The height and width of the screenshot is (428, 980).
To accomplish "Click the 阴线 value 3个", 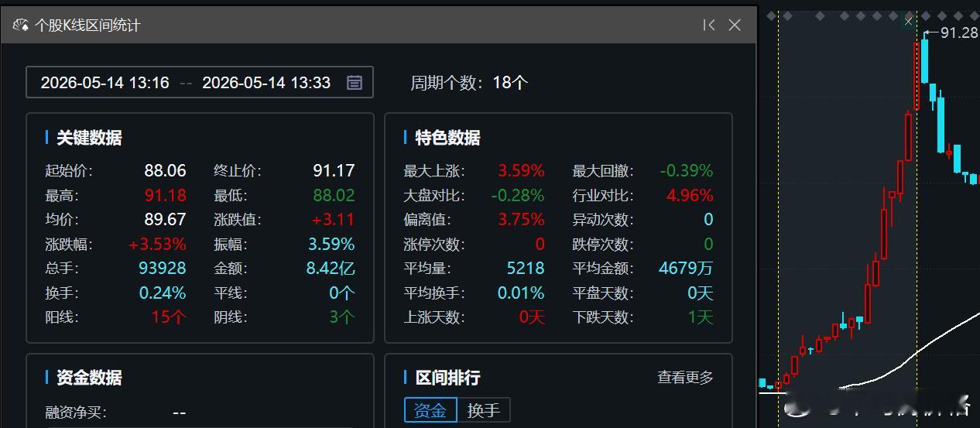I will point(341,317).
